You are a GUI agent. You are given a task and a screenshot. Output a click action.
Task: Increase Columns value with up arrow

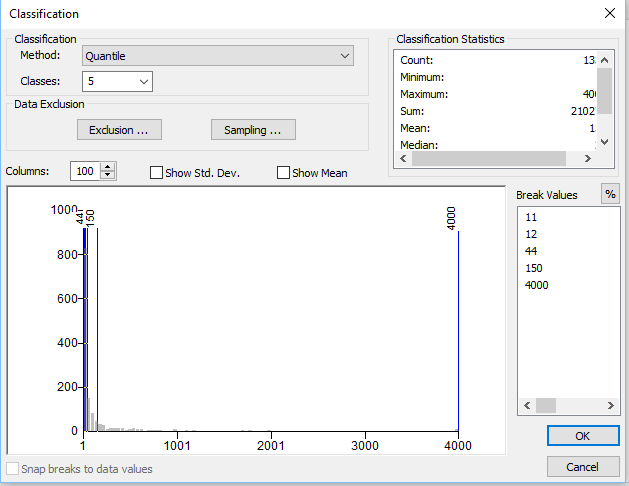pos(109,167)
